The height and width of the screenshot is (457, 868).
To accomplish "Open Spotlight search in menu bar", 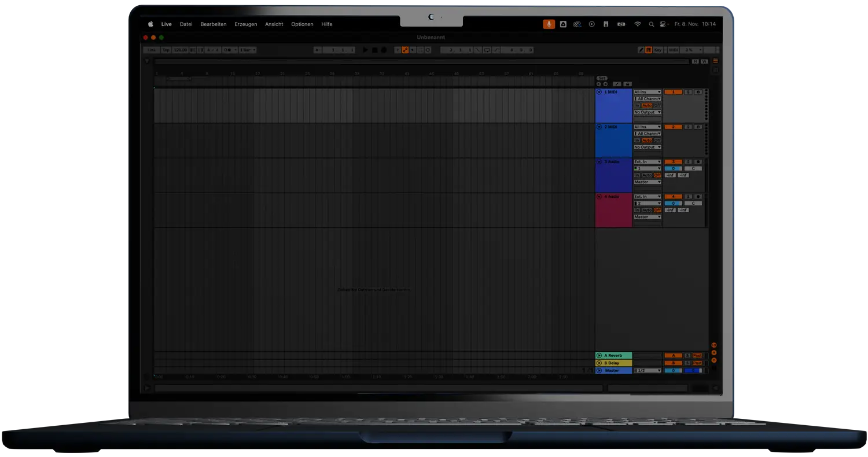I will (x=651, y=24).
